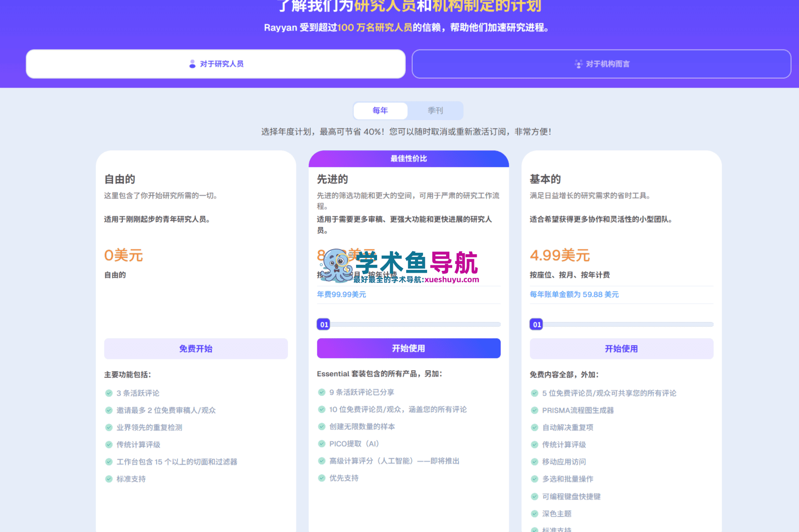Click the text 满足日益增长的研究需求的省时工具。
The image size is (799, 532).
[x=590, y=196]
